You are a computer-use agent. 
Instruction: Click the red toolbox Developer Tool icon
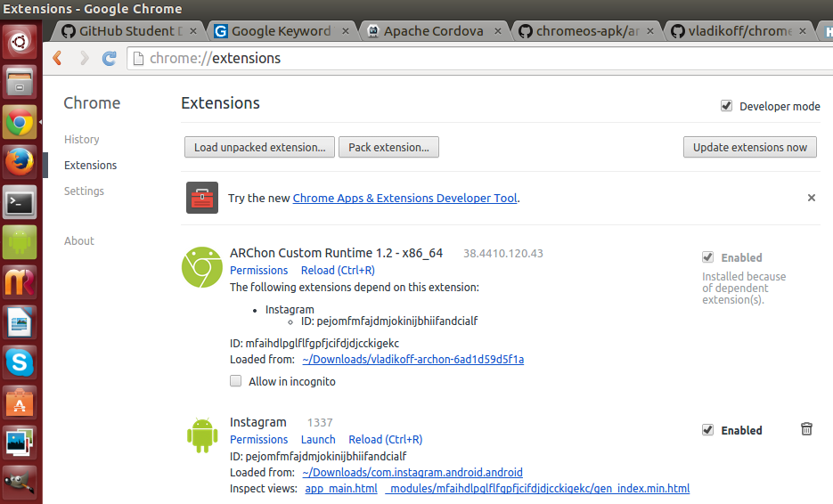(202, 198)
